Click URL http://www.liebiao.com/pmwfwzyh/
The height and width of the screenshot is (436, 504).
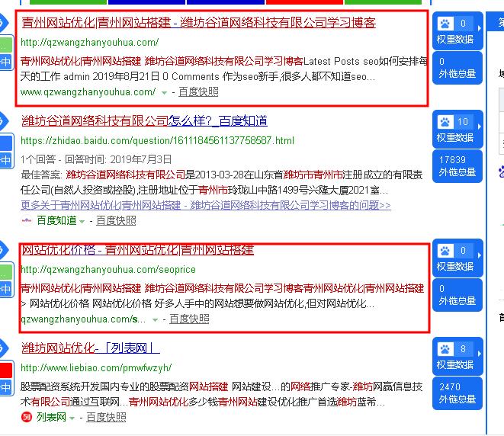click(x=96, y=368)
